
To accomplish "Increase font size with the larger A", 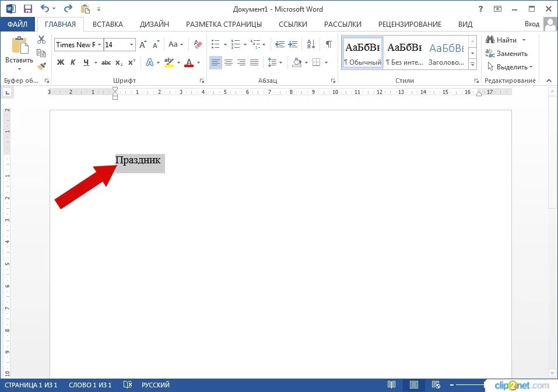I will 143,44.
